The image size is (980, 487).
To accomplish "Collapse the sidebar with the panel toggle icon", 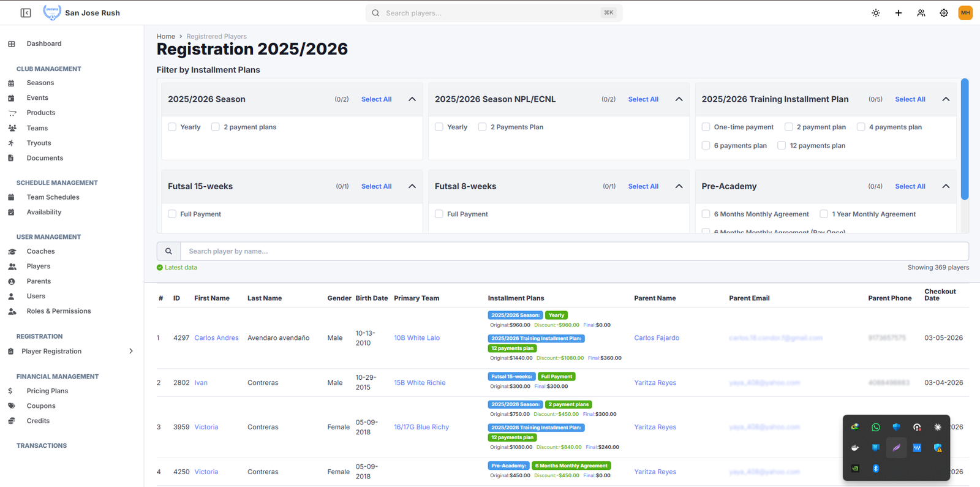I will (26, 13).
